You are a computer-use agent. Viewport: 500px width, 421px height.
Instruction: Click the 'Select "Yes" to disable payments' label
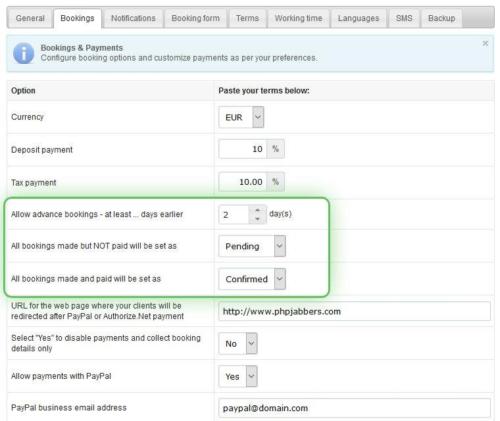[x=106, y=343]
